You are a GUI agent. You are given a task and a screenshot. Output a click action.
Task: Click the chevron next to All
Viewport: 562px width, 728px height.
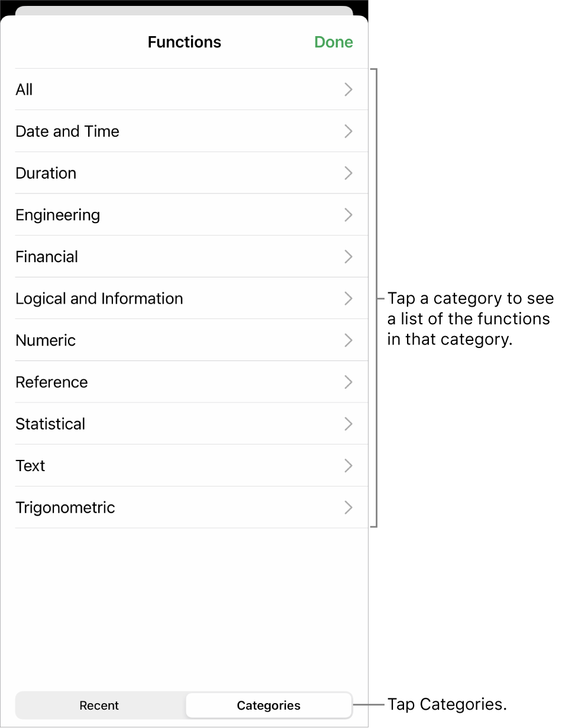click(348, 89)
